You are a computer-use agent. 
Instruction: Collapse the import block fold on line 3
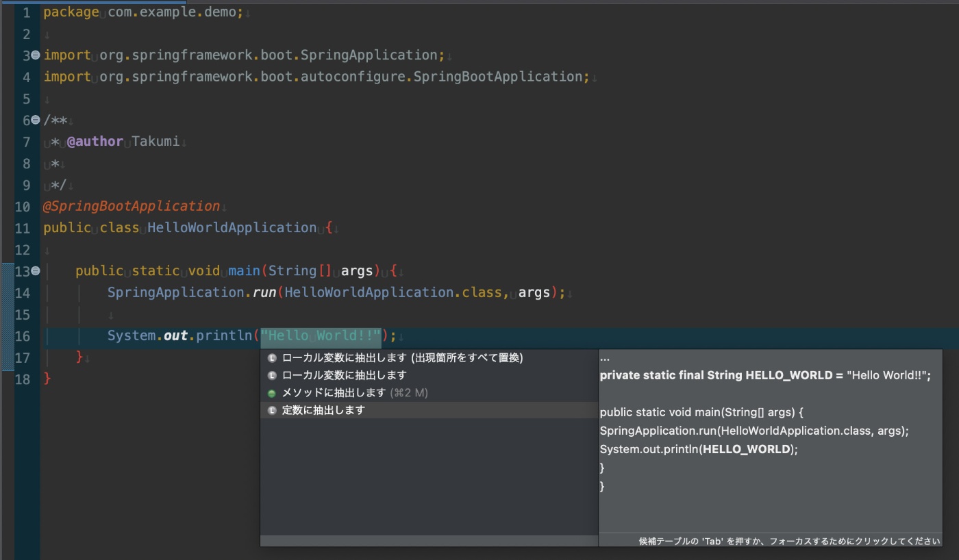[36, 55]
